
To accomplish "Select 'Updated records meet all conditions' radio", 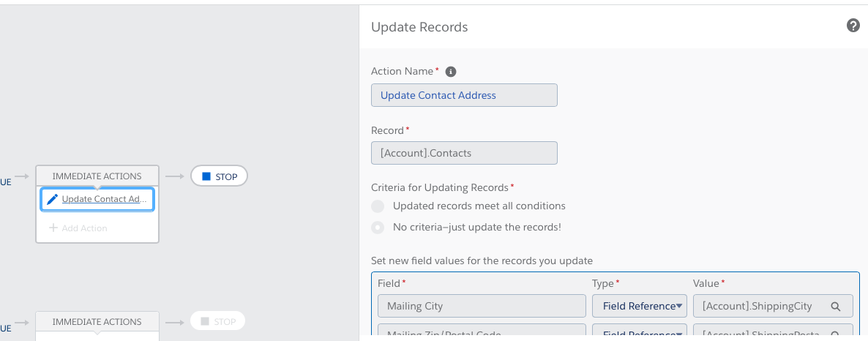I will pyautogui.click(x=378, y=206).
